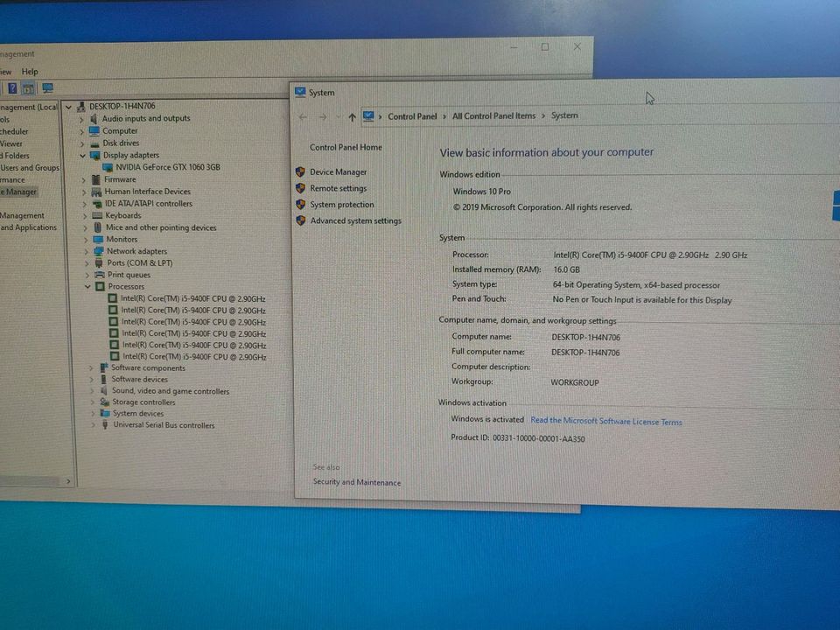The width and height of the screenshot is (840, 630).
Task: Expand the Keyboards category
Action: [x=85, y=216]
